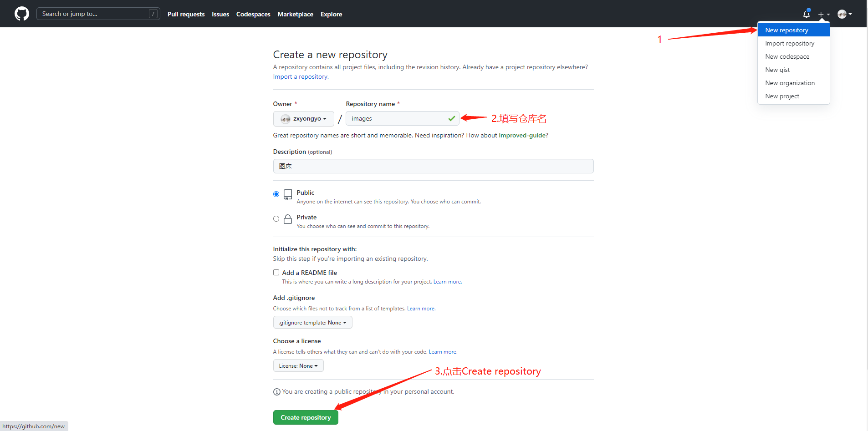Open Issues page

point(220,14)
